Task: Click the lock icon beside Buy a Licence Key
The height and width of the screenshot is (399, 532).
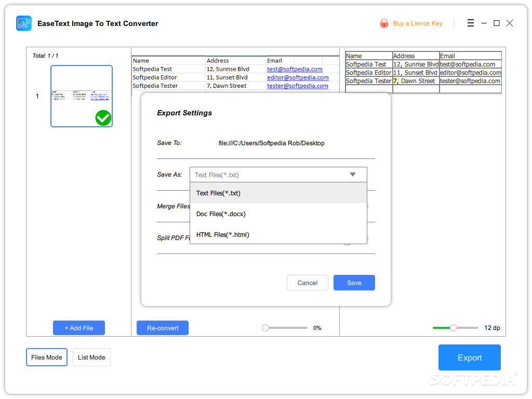Action: click(x=384, y=23)
